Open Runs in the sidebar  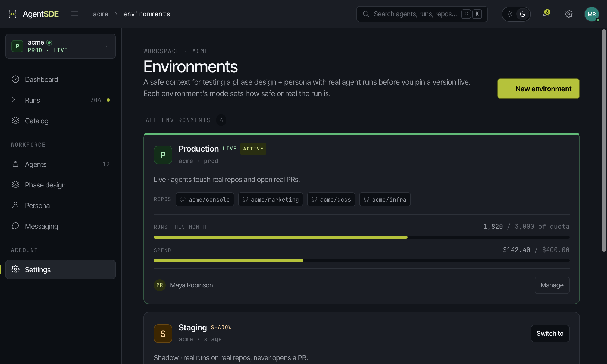[61, 100]
